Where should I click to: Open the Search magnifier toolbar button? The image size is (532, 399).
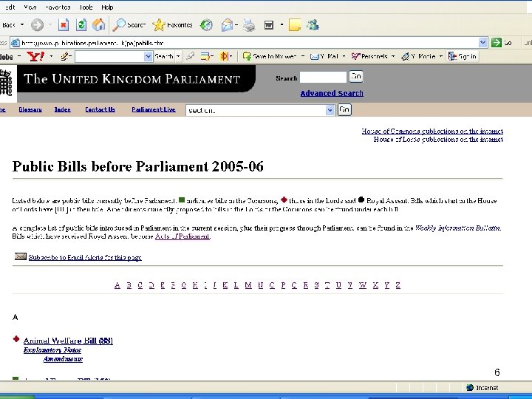[129, 25]
